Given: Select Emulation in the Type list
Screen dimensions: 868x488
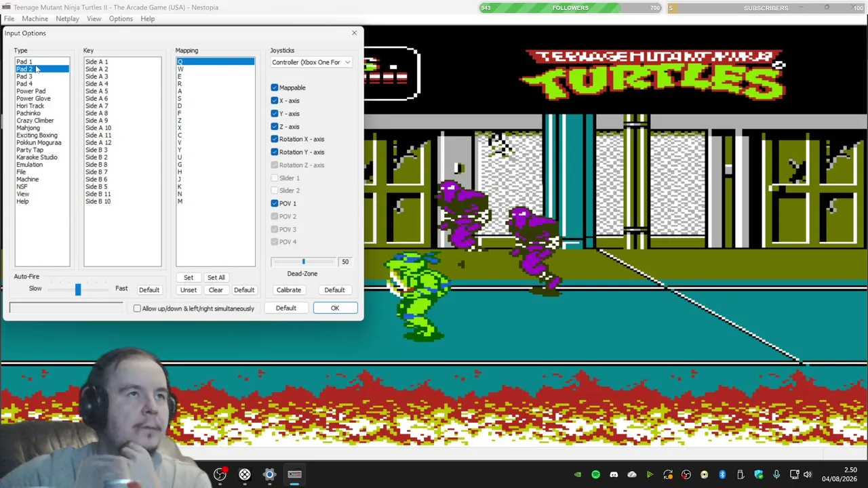Looking at the screenshot, I should tap(42, 165).
